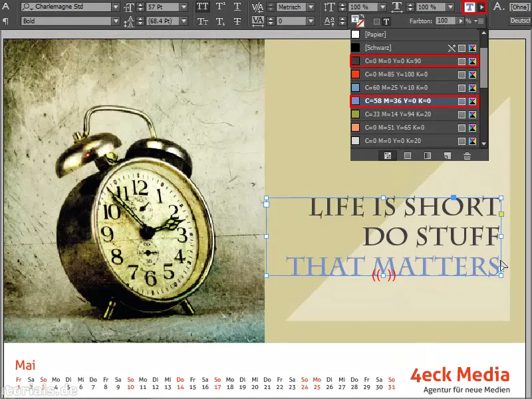Screen dimensions: 532x399
Task: Toggle All Caps (TT) formatting
Action: click(x=203, y=7)
